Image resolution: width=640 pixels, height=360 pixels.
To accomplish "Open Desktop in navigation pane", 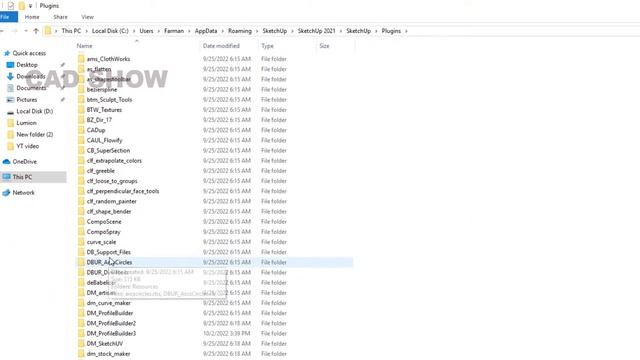I will pyautogui.click(x=27, y=65).
